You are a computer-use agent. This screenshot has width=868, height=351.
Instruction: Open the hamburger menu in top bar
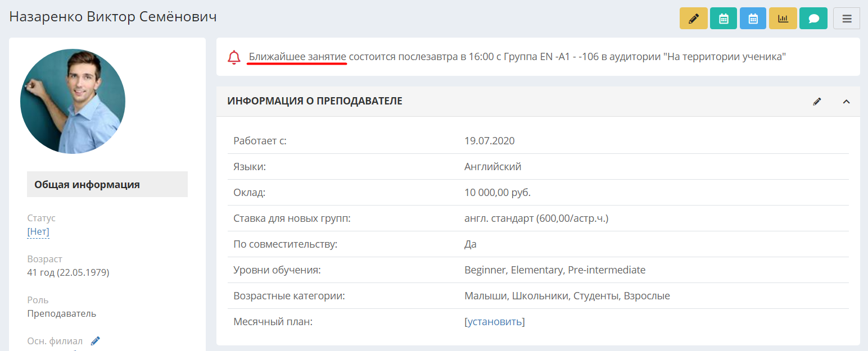pos(847,19)
